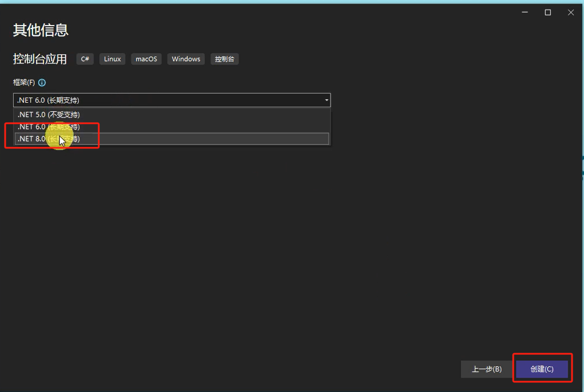Image resolution: width=584 pixels, height=392 pixels.
Task: Click the 控制台应用 title text
Action: click(x=40, y=59)
